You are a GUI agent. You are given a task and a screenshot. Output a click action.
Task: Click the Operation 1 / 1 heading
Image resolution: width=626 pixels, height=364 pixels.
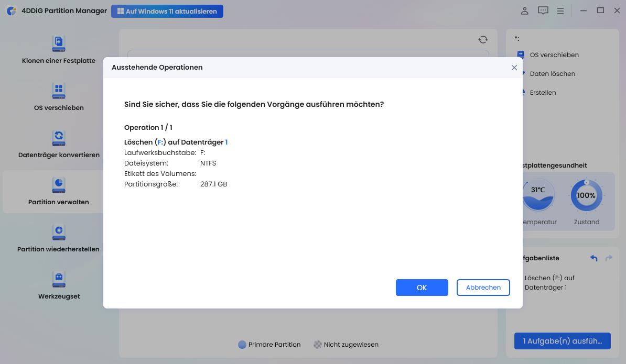tap(148, 128)
